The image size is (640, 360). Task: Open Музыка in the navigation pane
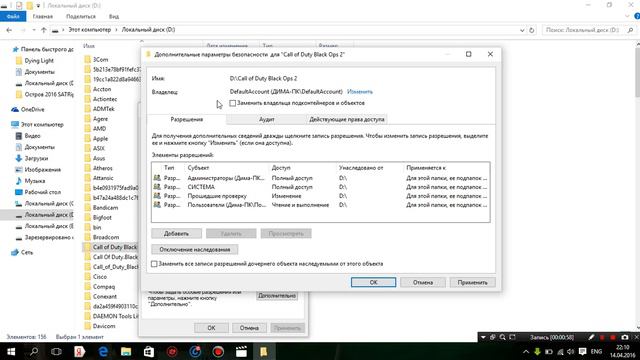[x=30, y=181]
